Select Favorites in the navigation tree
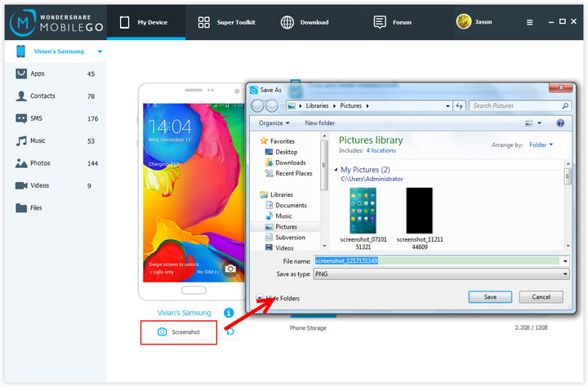Screen dimensions: 588x387 tap(278, 141)
